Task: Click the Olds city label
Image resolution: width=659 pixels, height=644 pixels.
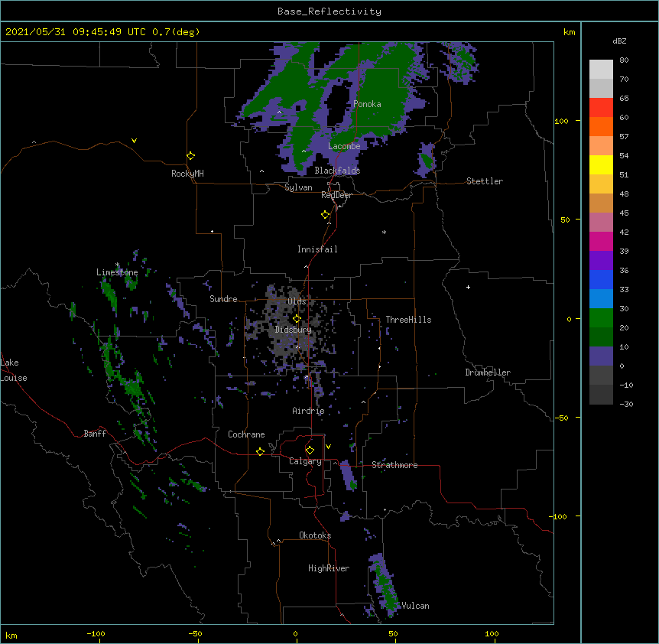Action: [297, 301]
